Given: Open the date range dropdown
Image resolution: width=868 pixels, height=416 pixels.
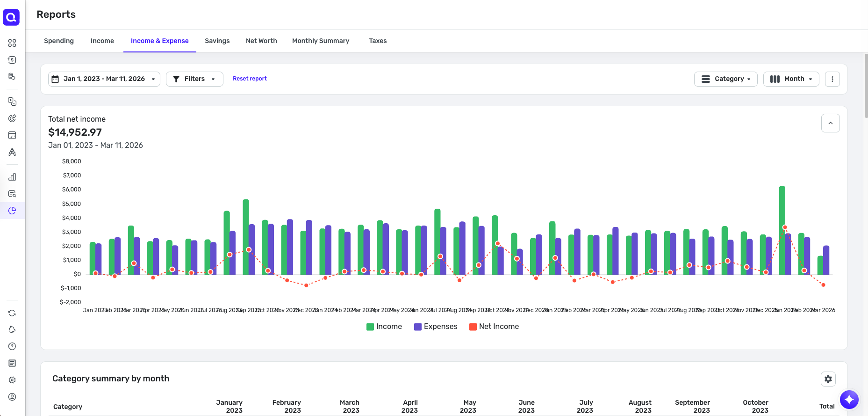Looking at the screenshot, I should coord(104,79).
